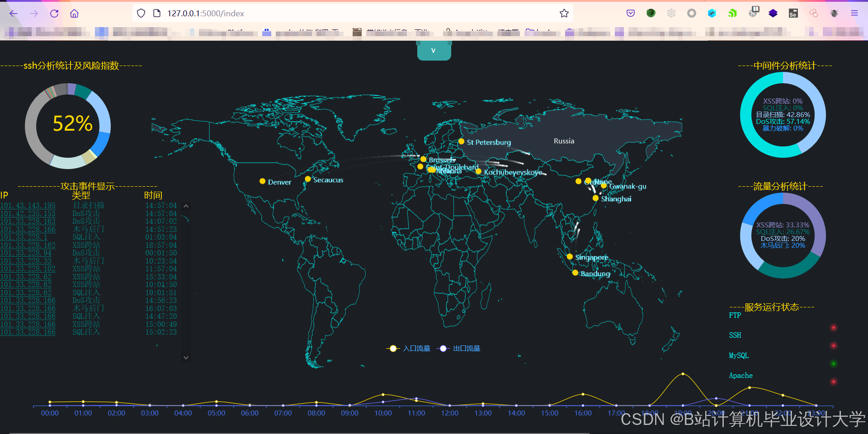The height and width of the screenshot is (434, 868).
Task: Open the Firefox hamburger menu
Action: [854, 14]
